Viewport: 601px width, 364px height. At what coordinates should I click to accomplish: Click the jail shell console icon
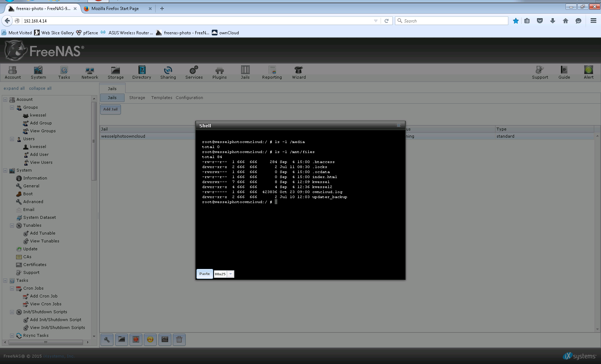(165, 340)
